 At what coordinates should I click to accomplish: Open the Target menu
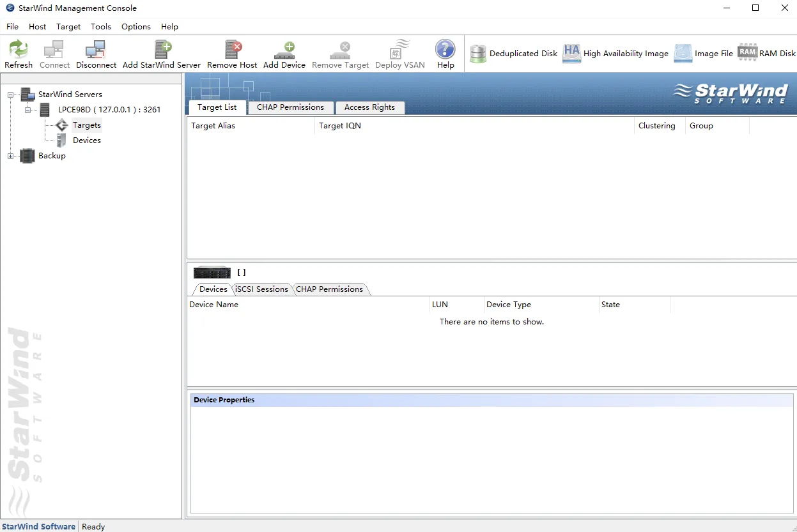pyautogui.click(x=68, y=27)
